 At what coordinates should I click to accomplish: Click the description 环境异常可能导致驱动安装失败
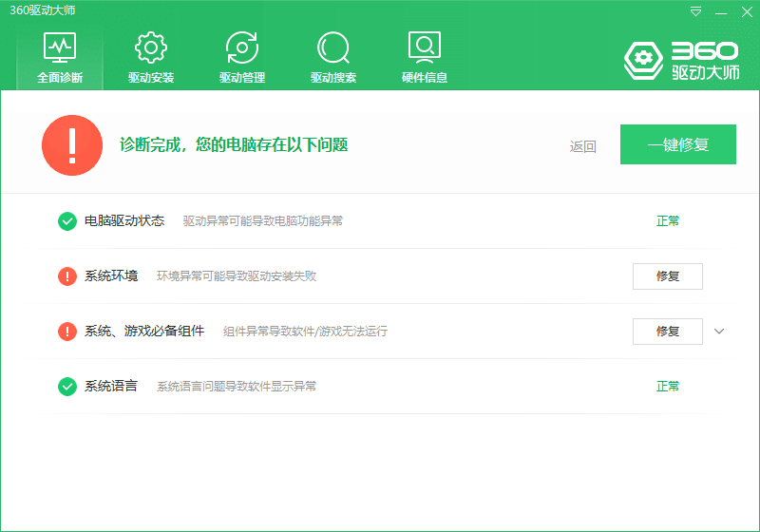pyautogui.click(x=237, y=276)
